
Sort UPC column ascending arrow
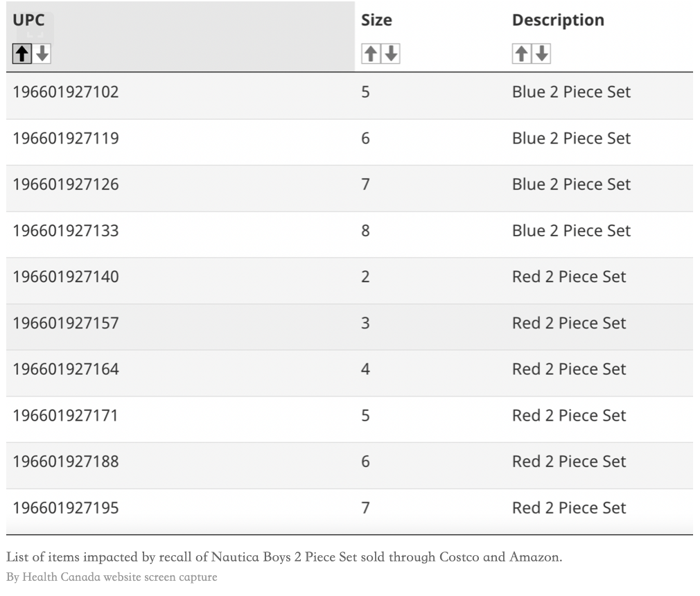pos(22,53)
